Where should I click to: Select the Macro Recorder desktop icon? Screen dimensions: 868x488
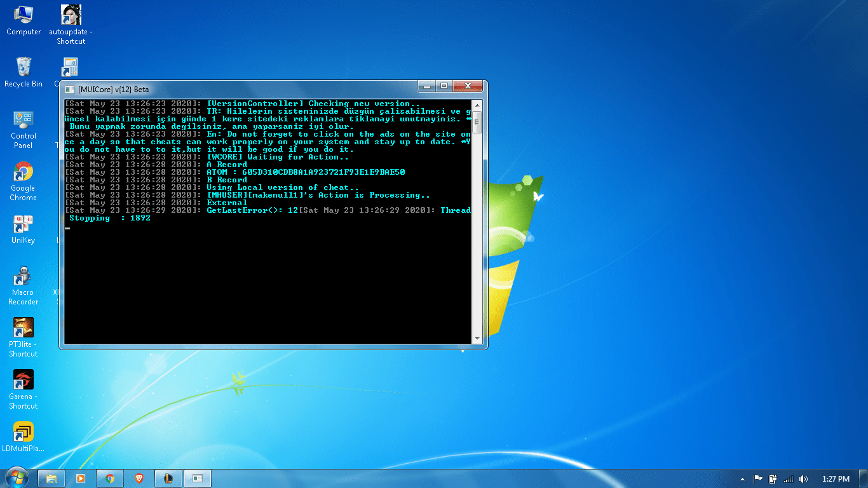tap(24, 286)
